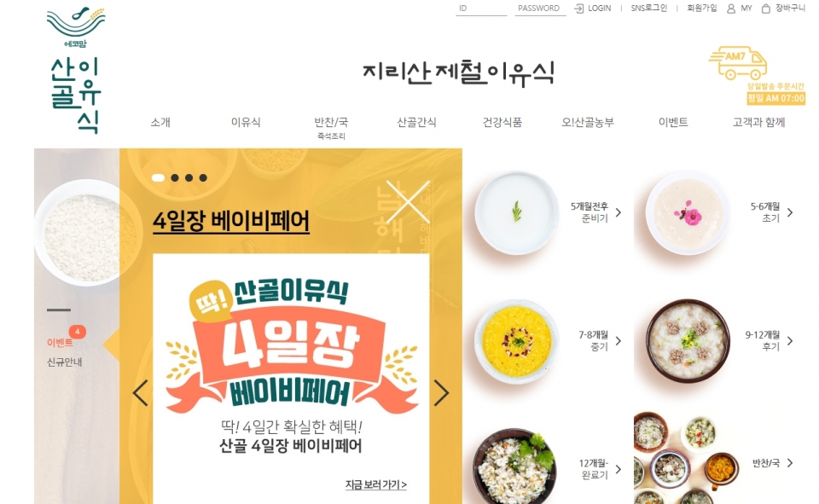Expand the 반찬/국 category chevron
The height and width of the screenshot is (504, 819).
tap(790, 463)
